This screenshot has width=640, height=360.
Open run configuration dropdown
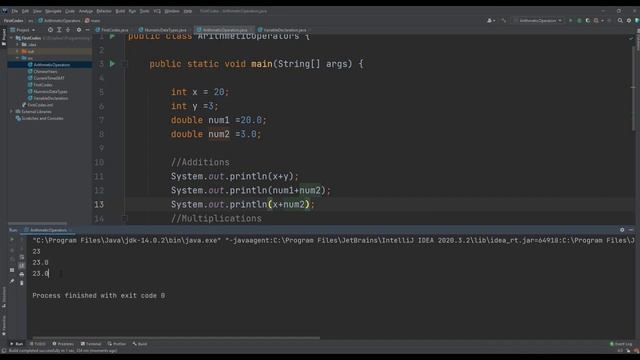[538, 20]
